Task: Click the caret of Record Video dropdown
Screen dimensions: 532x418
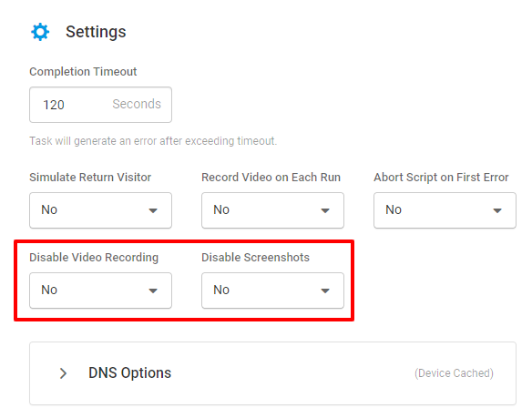Action: click(325, 210)
